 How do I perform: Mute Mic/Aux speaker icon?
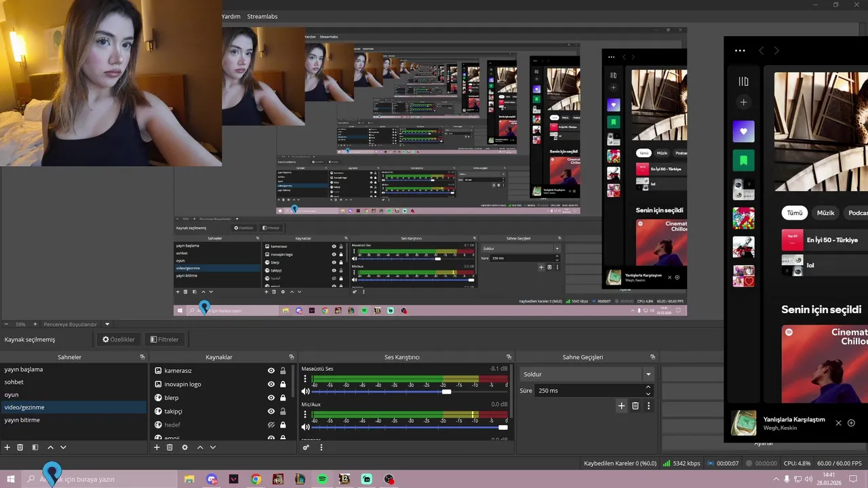(306, 427)
